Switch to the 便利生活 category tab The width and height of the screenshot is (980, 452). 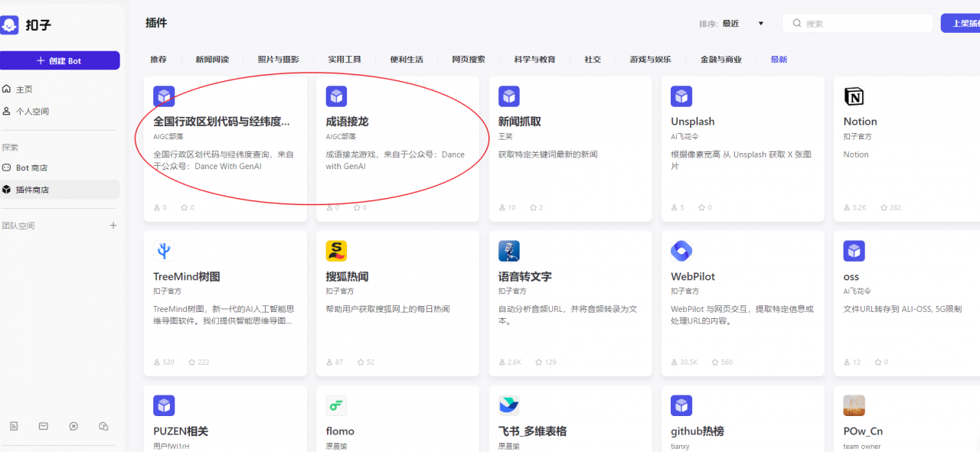coord(407,60)
